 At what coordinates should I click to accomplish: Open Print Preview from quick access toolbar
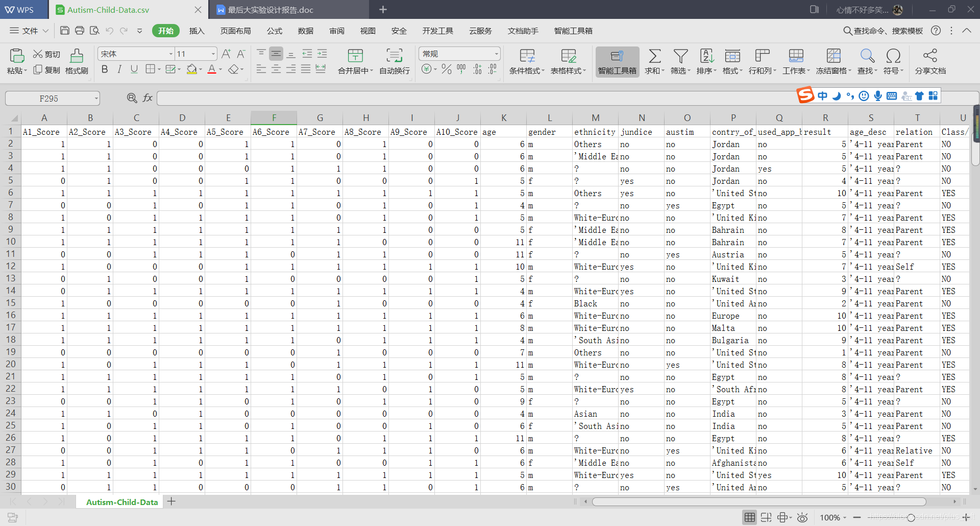94,31
